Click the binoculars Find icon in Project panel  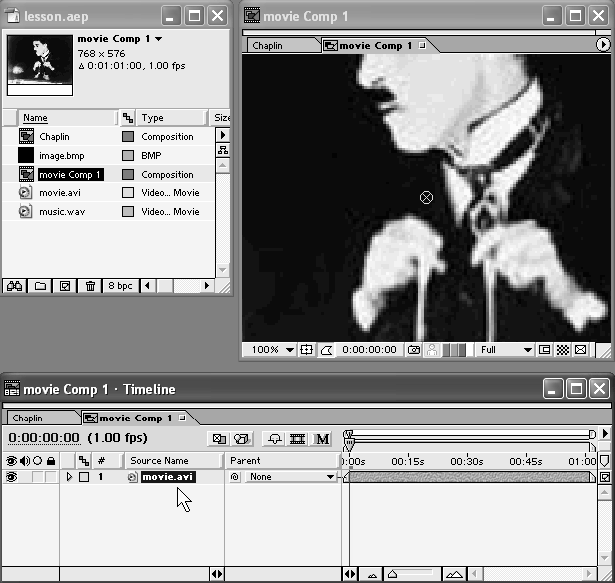pos(14,286)
